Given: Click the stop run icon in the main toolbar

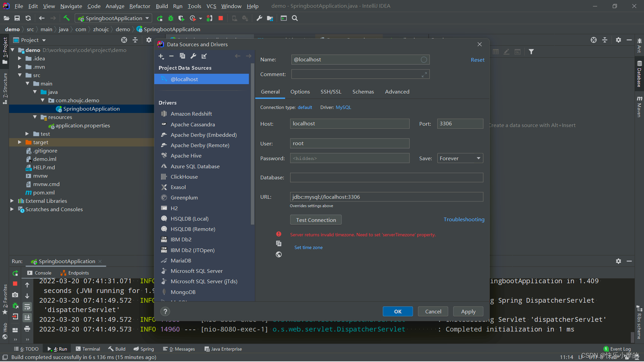Looking at the screenshot, I should (221, 18).
